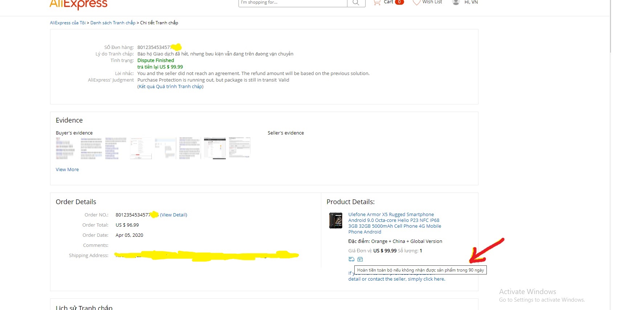Open the last buyer evidence thumbnail
644x310 pixels.
pos(240,148)
